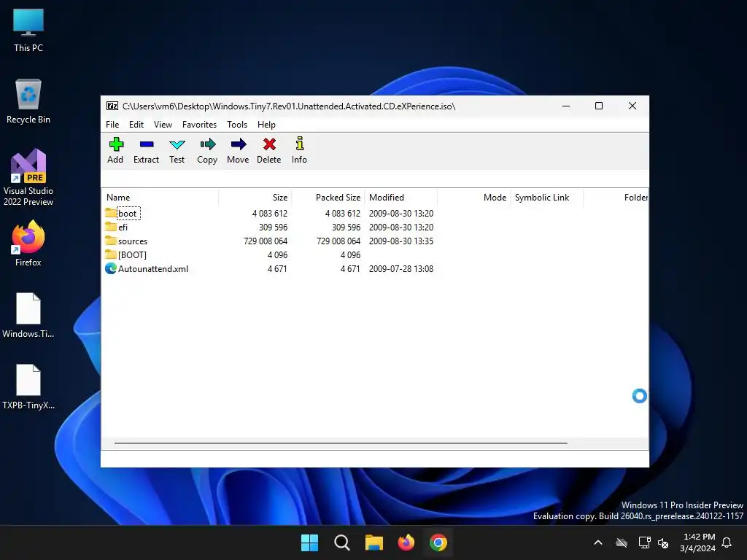Open the View menu
The image size is (747, 560).
[x=163, y=124]
